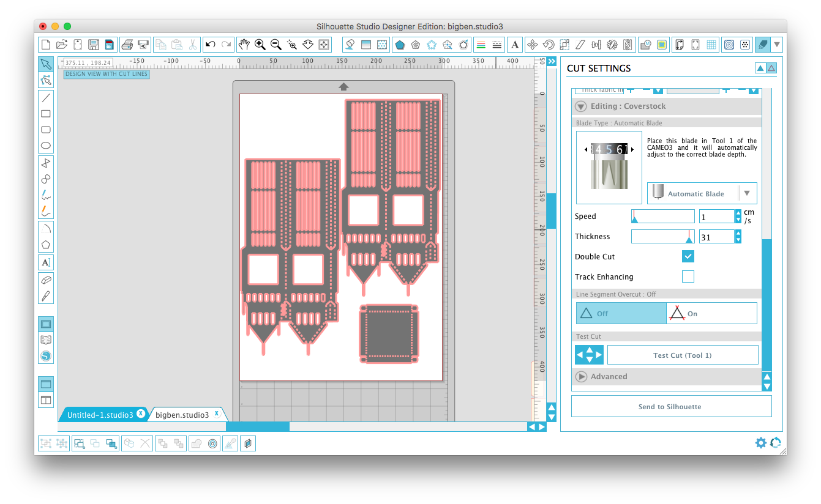The image size is (821, 504).
Task: Zoom out using the minus magnifier
Action: (x=276, y=45)
